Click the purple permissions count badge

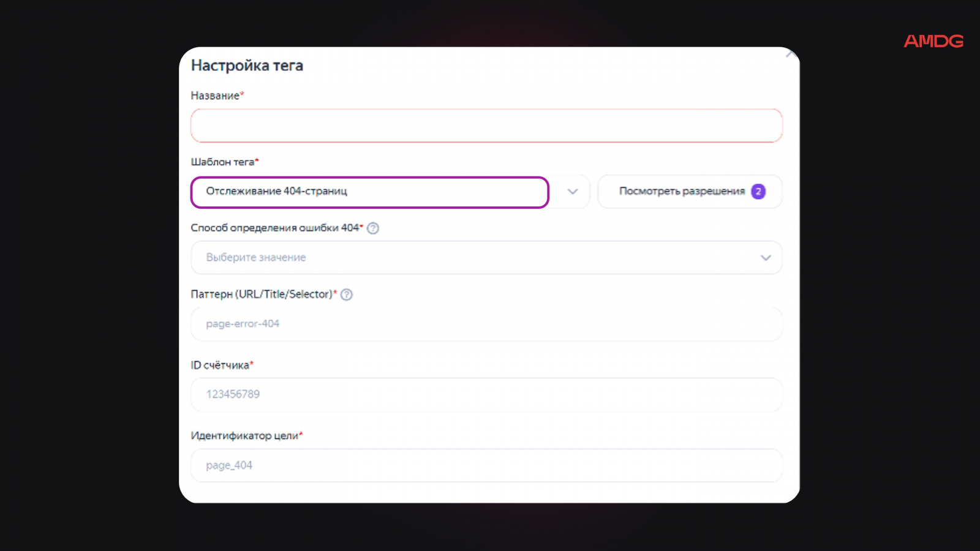[x=758, y=192]
